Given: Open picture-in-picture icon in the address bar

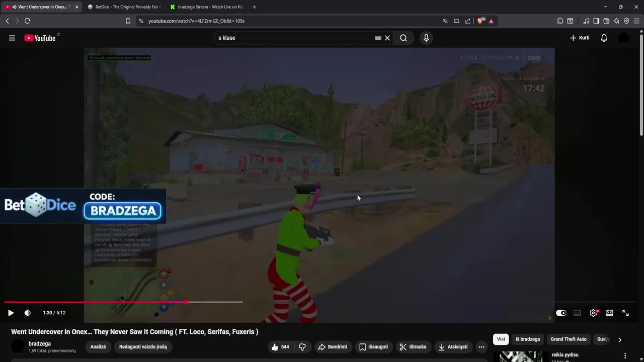Looking at the screenshot, I should [456, 21].
